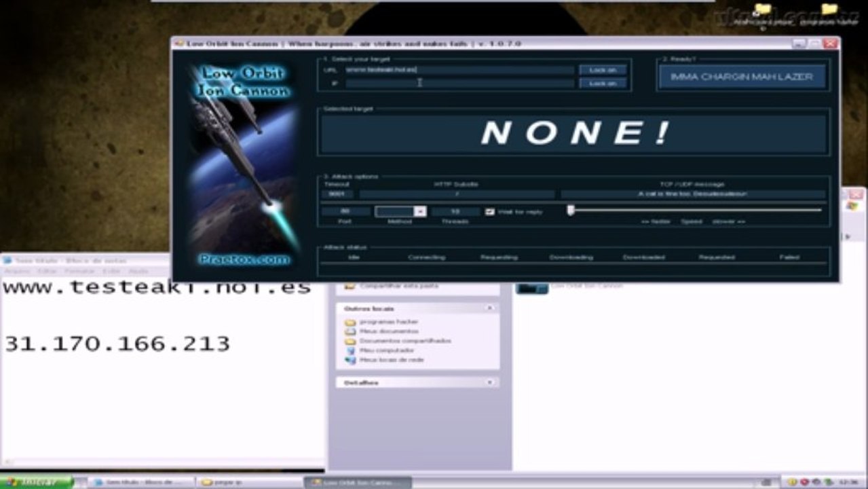
Task: Click the Praetox.com link under the logo
Action: [244, 259]
